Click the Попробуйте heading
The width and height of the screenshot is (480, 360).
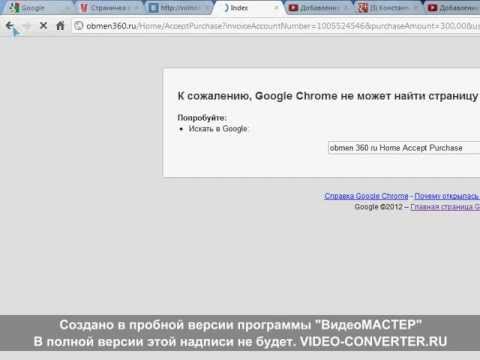click(202, 118)
